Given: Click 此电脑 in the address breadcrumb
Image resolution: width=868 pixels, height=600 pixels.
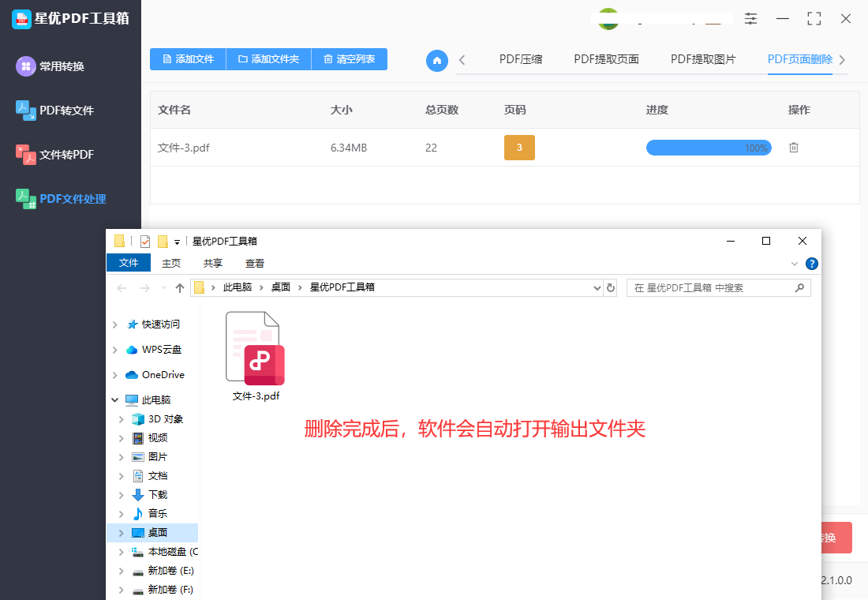Looking at the screenshot, I should click(237, 287).
